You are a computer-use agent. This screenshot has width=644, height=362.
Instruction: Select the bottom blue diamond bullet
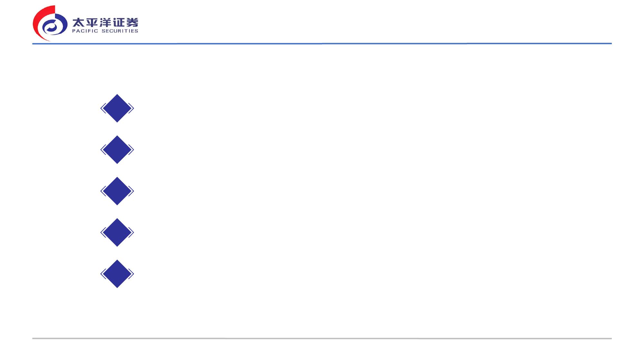pyautogui.click(x=117, y=274)
